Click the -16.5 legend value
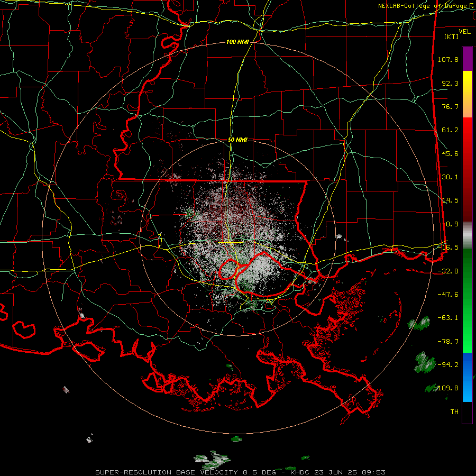This screenshot has width=476, height=476. 448,248
